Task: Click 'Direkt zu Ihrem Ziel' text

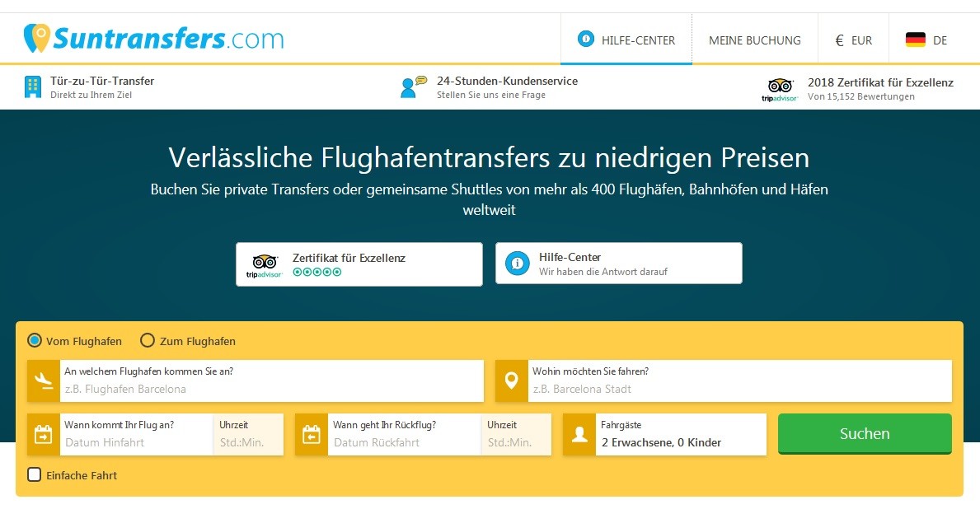Action: point(91,95)
